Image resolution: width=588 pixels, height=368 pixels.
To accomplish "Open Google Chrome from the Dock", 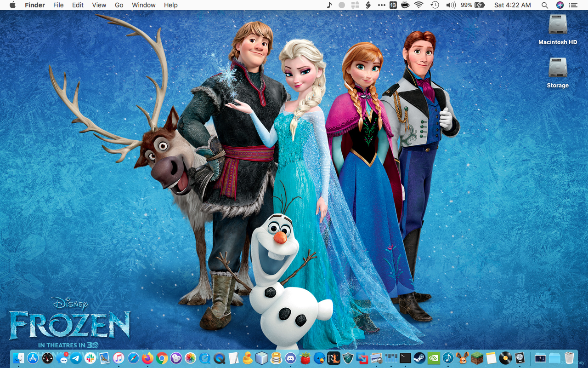I will point(162,358).
